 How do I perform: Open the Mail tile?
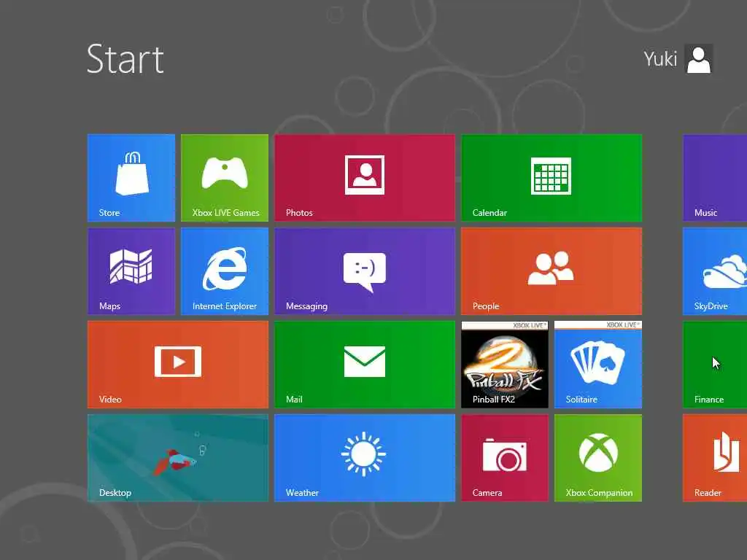click(x=365, y=365)
